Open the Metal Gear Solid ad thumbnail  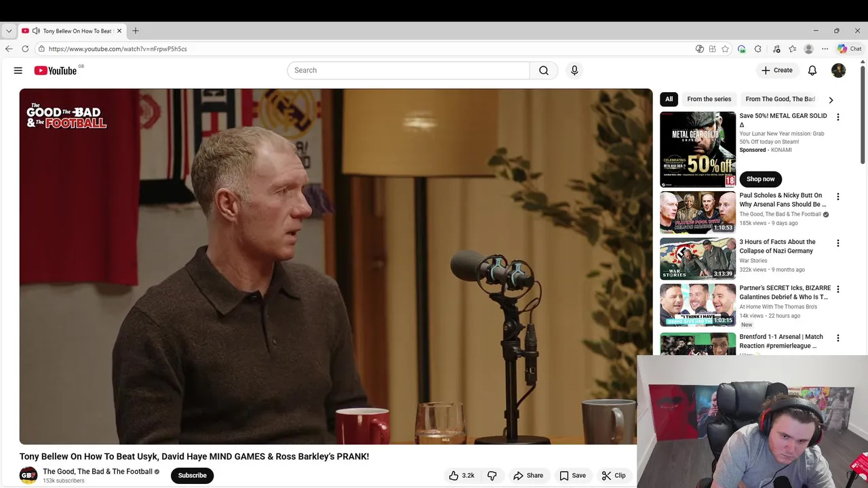point(698,149)
